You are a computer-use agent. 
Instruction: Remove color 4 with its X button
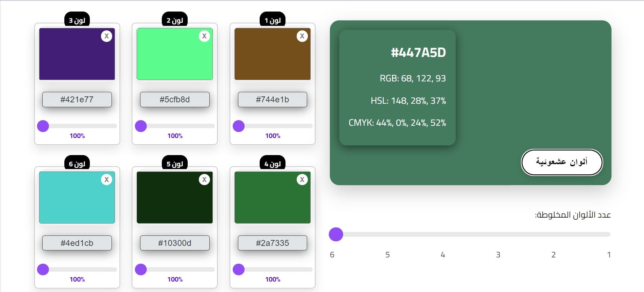point(302,180)
